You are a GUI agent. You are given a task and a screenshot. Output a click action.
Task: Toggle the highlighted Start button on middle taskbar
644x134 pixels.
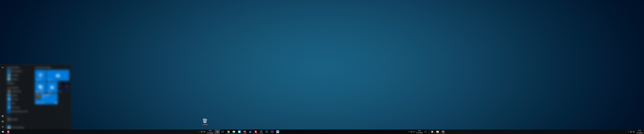pyautogui.click(x=217, y=132)
